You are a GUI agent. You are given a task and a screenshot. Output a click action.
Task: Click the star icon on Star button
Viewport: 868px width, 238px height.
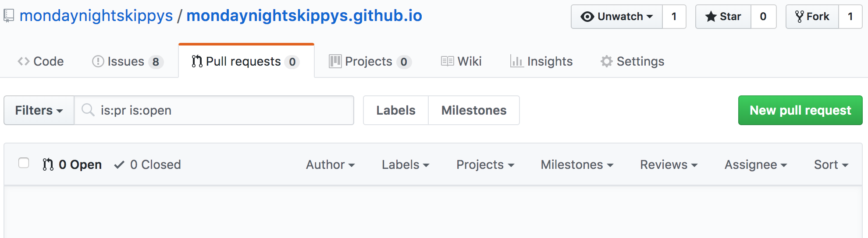pyautogui.click(x=711, y=17)
